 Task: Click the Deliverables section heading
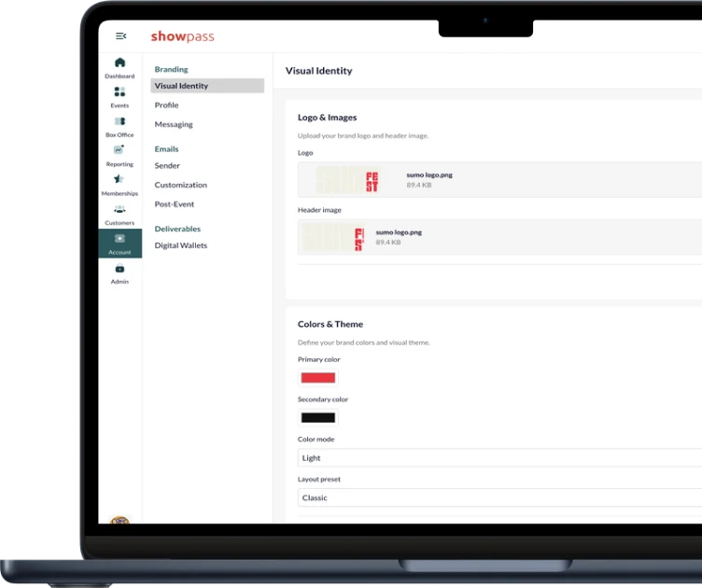(177, 229)
